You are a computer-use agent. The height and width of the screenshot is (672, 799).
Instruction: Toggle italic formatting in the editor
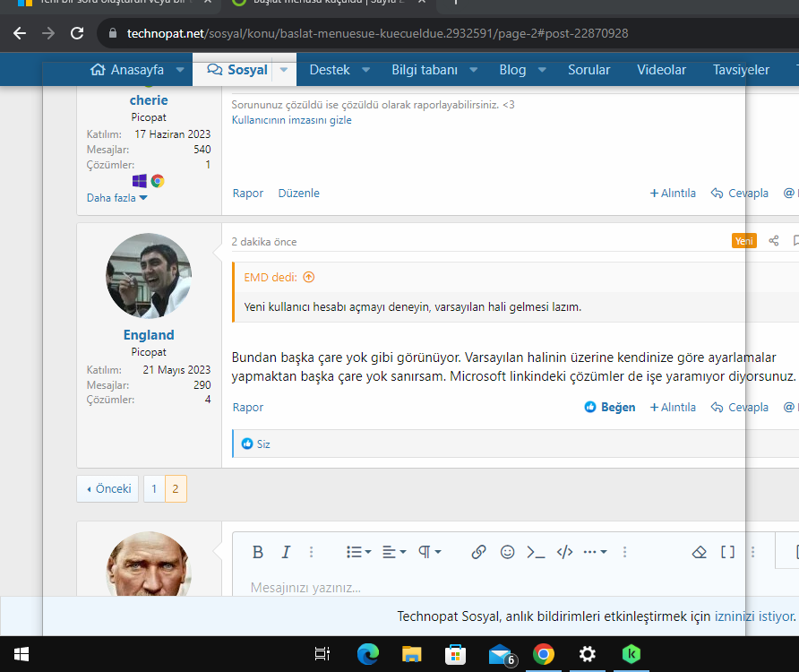(286, 552)
